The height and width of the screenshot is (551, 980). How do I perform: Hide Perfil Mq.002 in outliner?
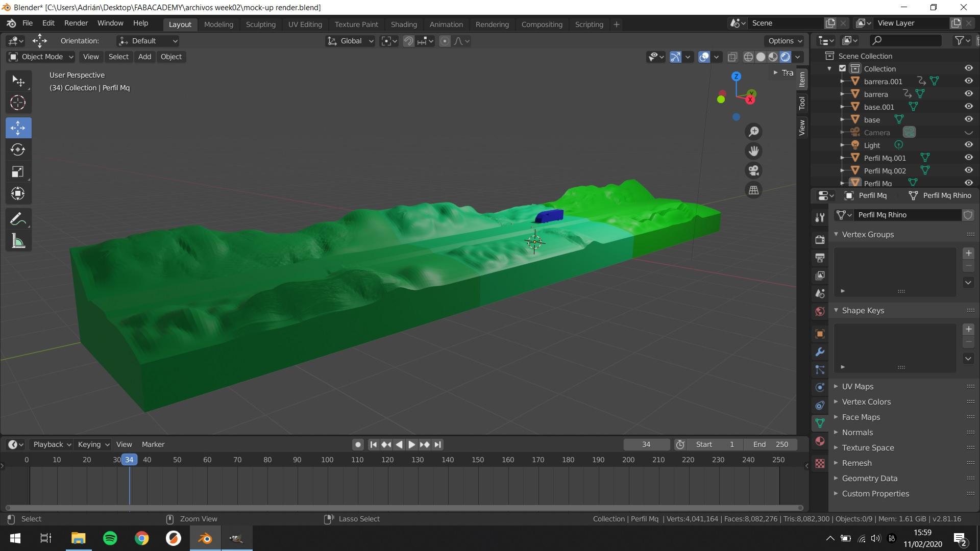[968, 170]
